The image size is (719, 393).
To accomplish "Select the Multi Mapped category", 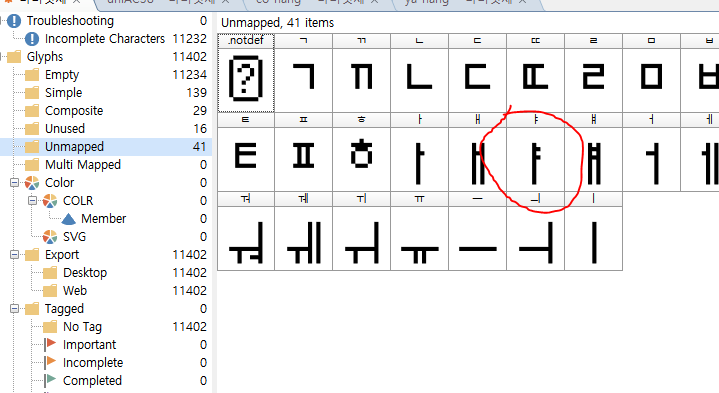I will 106,165.
